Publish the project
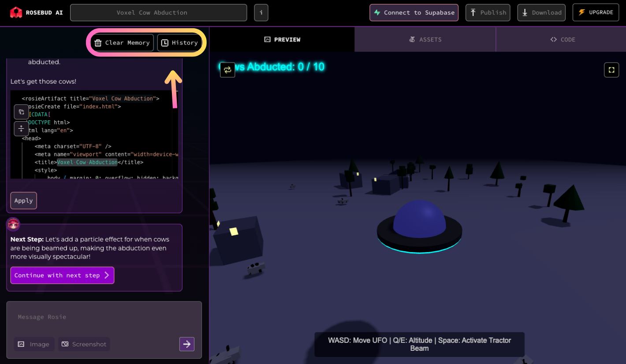The image size is (626, 364). tap(488, 13)
